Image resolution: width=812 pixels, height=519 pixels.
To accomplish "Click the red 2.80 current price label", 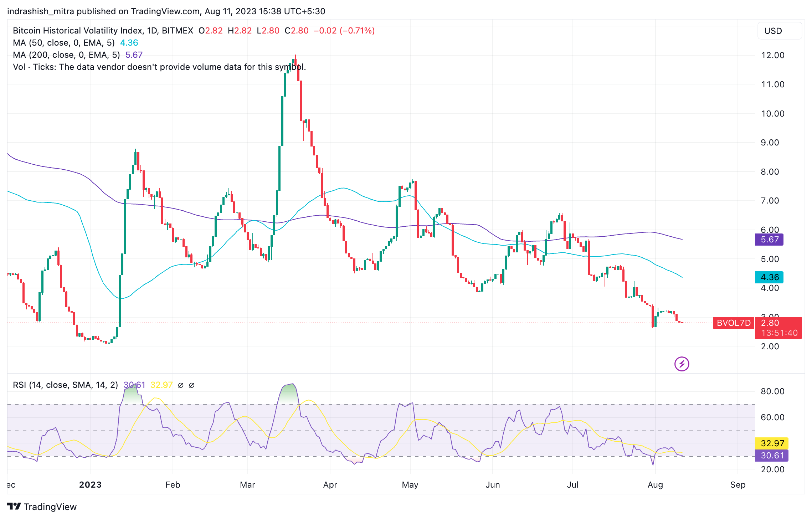I will click(x=770, y=323).
